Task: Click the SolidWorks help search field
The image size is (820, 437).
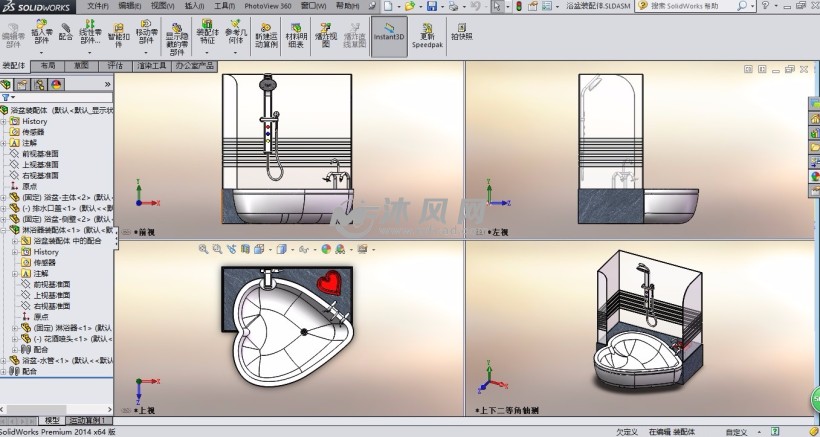Action: tap(691, 6)
